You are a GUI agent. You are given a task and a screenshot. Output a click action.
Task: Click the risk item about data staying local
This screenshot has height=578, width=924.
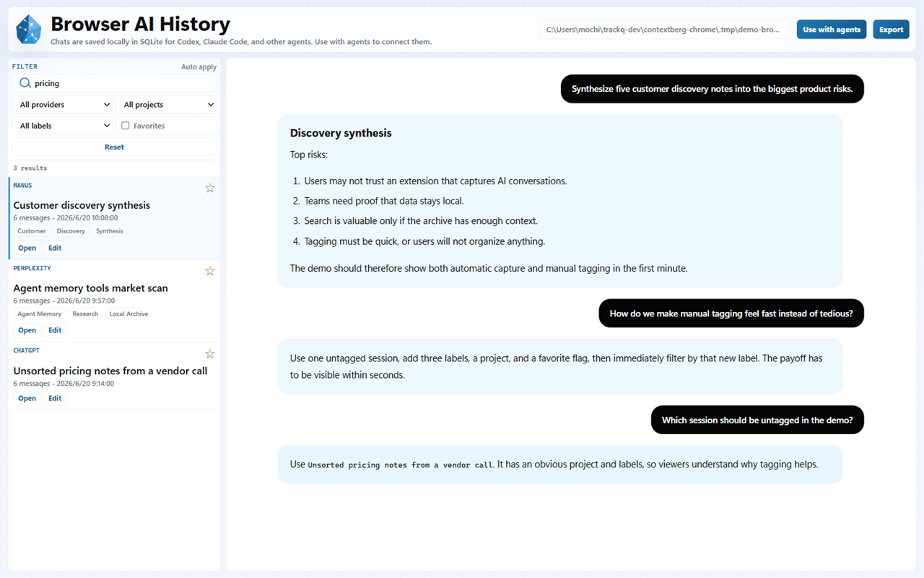[384, 201]
